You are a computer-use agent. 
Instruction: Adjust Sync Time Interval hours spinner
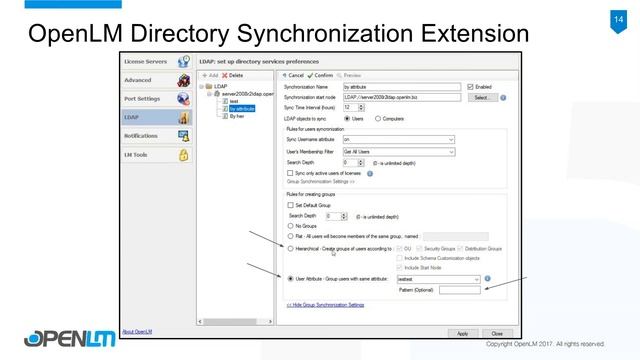[361, 107]
